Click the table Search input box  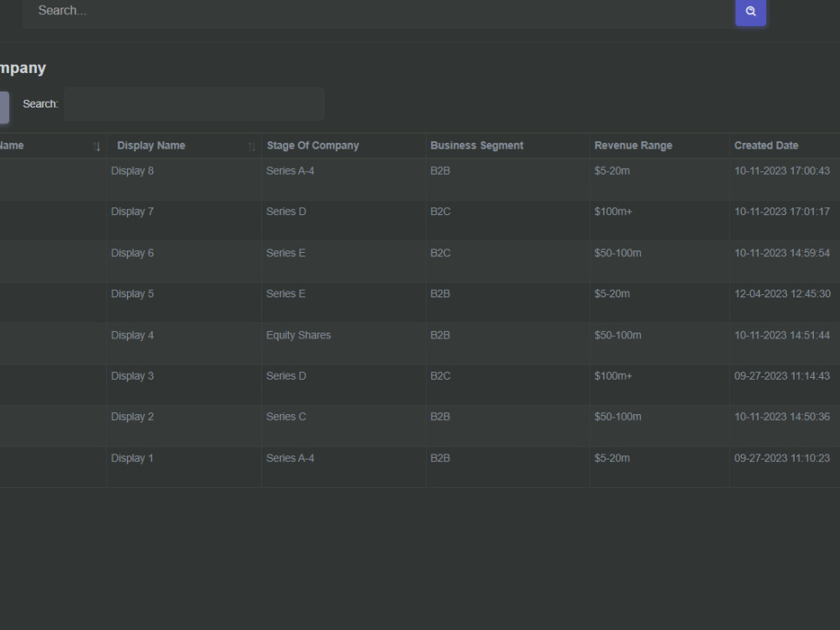[x=195, y=104]
